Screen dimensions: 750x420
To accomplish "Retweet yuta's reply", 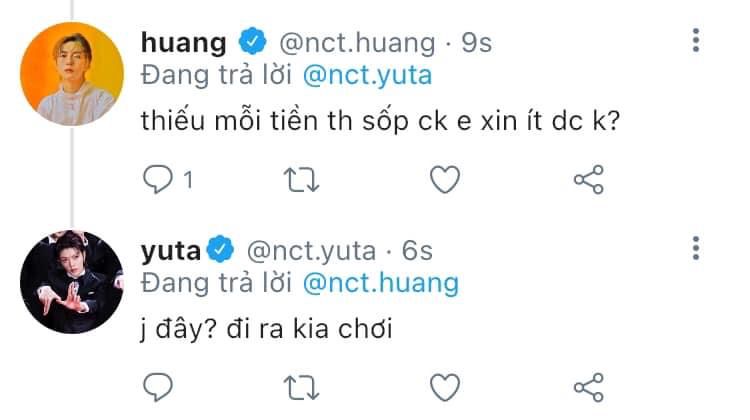I will (301, 387).
